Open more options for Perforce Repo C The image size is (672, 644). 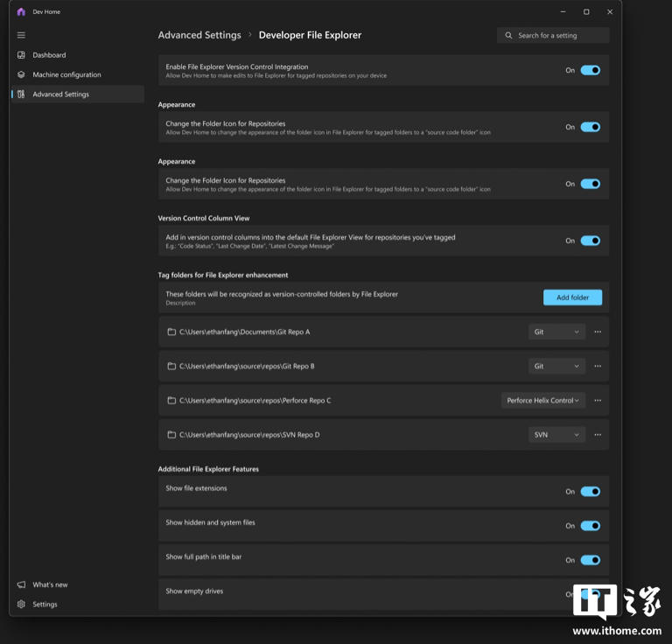point(598,400)
